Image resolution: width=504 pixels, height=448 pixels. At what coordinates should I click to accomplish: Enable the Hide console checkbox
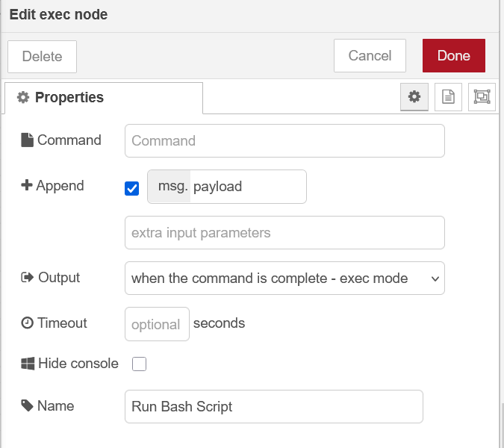point(139,364)
